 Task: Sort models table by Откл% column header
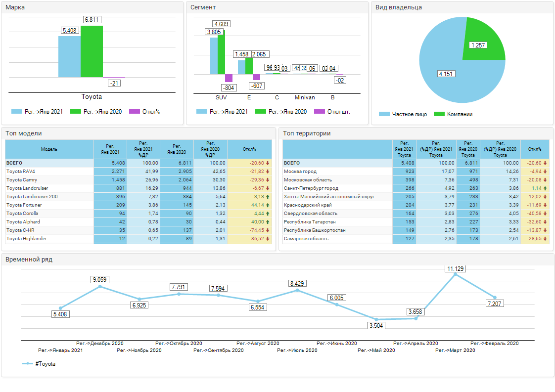click(250, 149)
